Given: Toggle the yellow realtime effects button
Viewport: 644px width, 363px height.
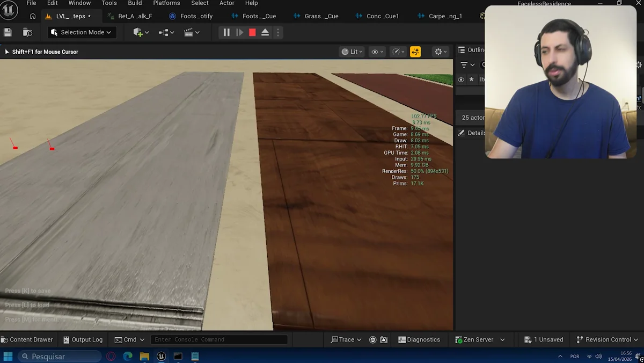Looking at the screenshot, I should (x=415, y=52).
